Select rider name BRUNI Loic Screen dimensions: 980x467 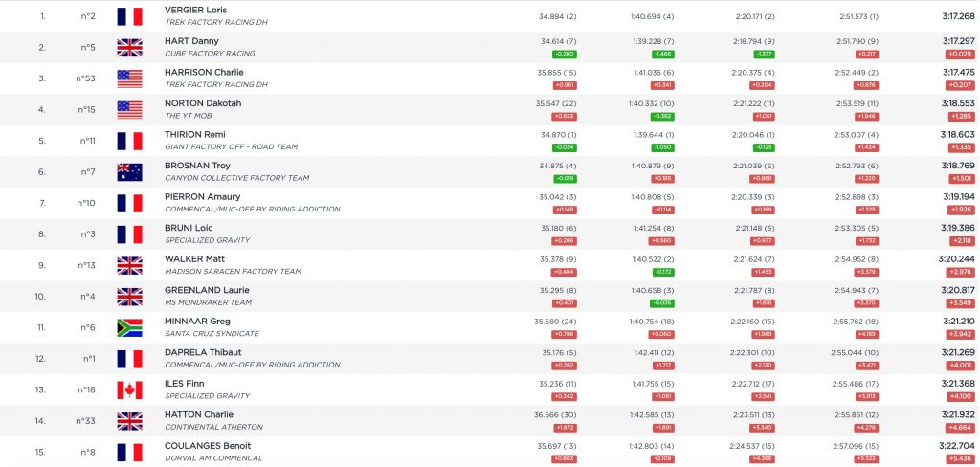point(189,228)
